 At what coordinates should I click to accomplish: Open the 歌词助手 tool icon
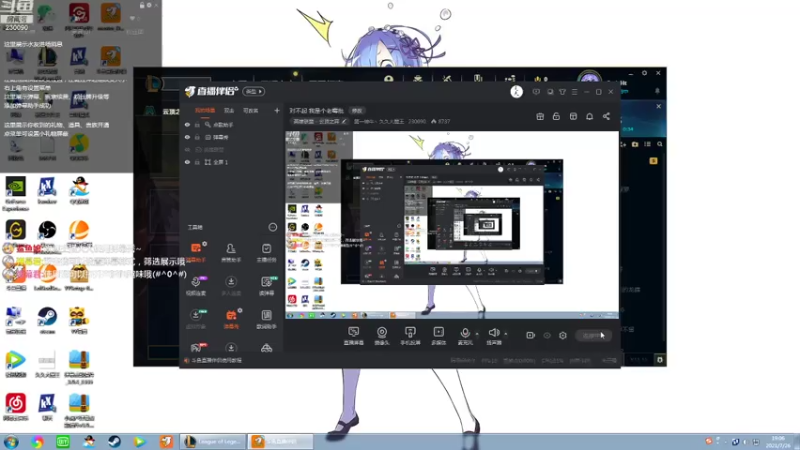(x=266, y=318)
